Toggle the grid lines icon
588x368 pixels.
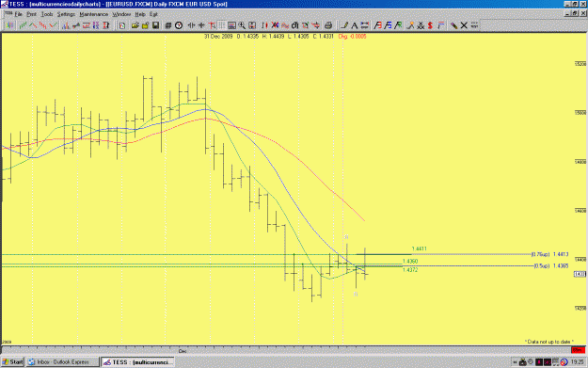point(222,25)
